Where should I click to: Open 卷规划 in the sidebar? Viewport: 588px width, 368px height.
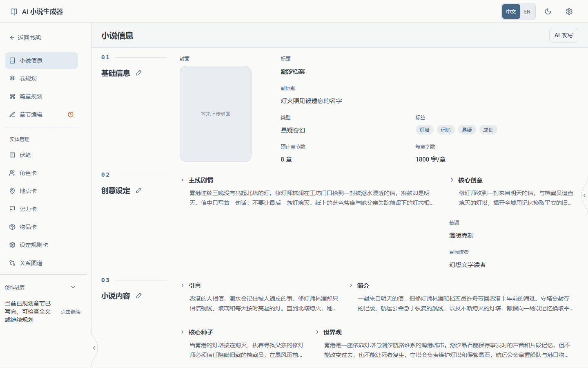point(41,79)
